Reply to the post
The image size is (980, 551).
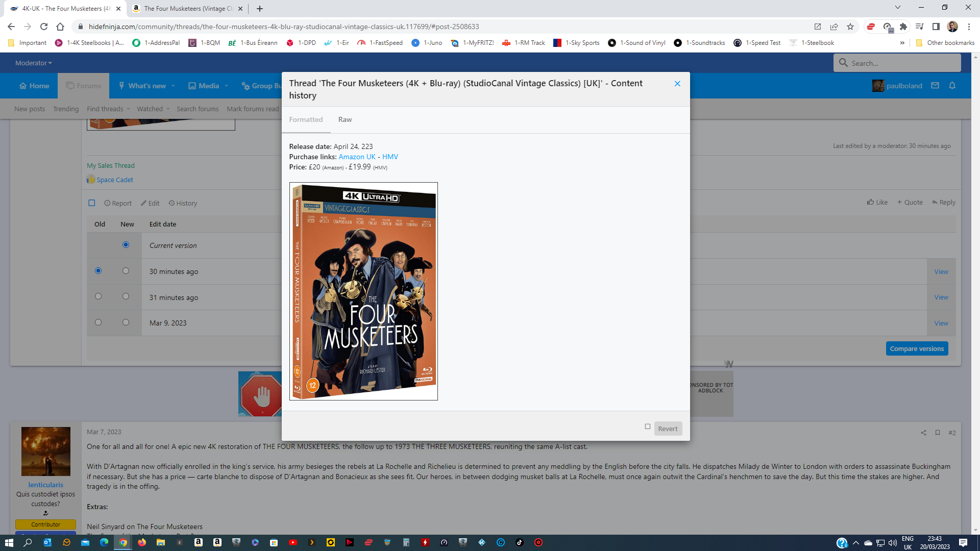pyautogui.click(x=943, y=202)
